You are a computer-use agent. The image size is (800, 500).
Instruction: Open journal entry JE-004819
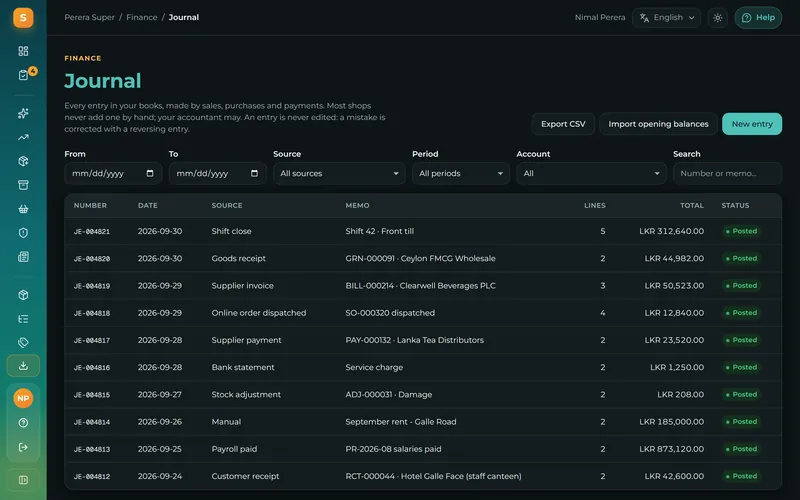tap(92, 286)
